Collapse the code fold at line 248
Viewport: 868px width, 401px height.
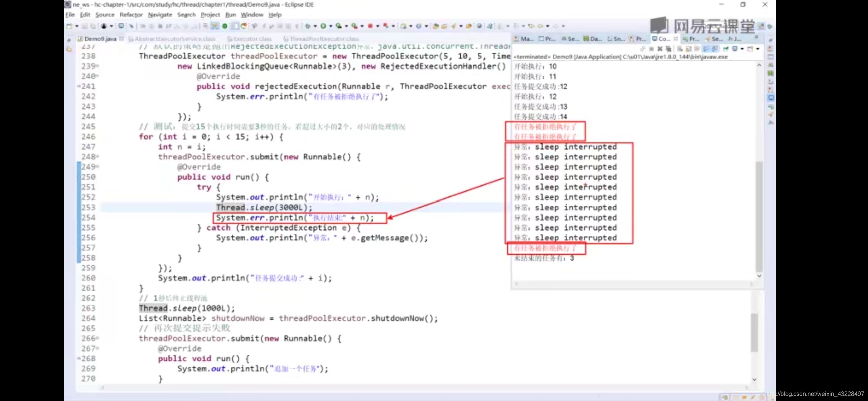point(97,157)
